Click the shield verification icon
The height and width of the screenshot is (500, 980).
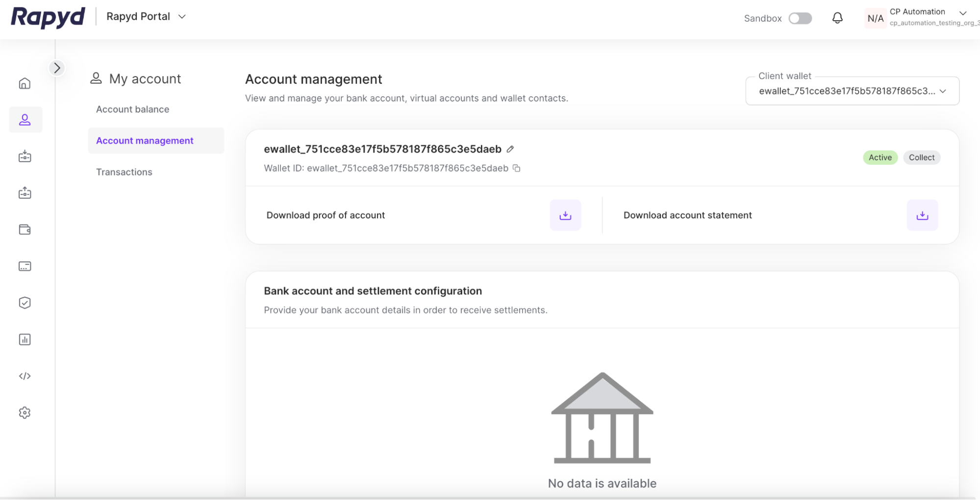click(x=25, y=303)
